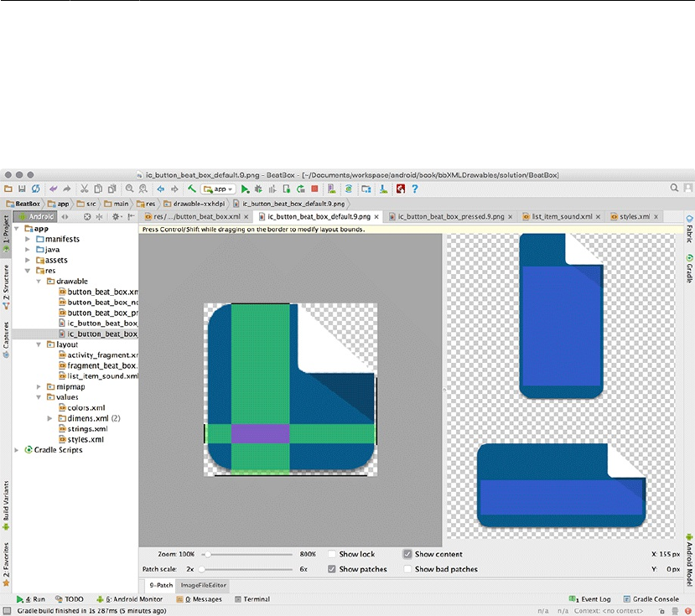Open the app run configuration dropdown
The width and height of the screenshot is (695, 616).
tap(218, 189)
